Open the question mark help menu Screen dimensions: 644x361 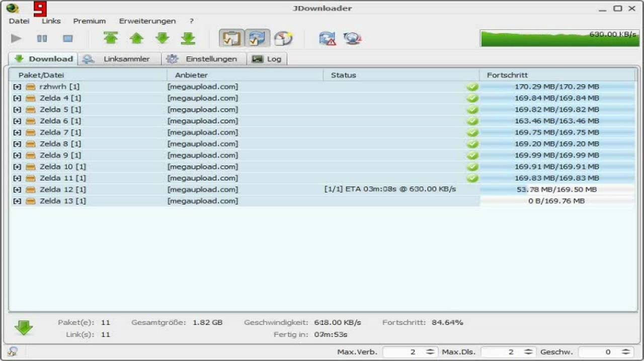tap(192, 21)
